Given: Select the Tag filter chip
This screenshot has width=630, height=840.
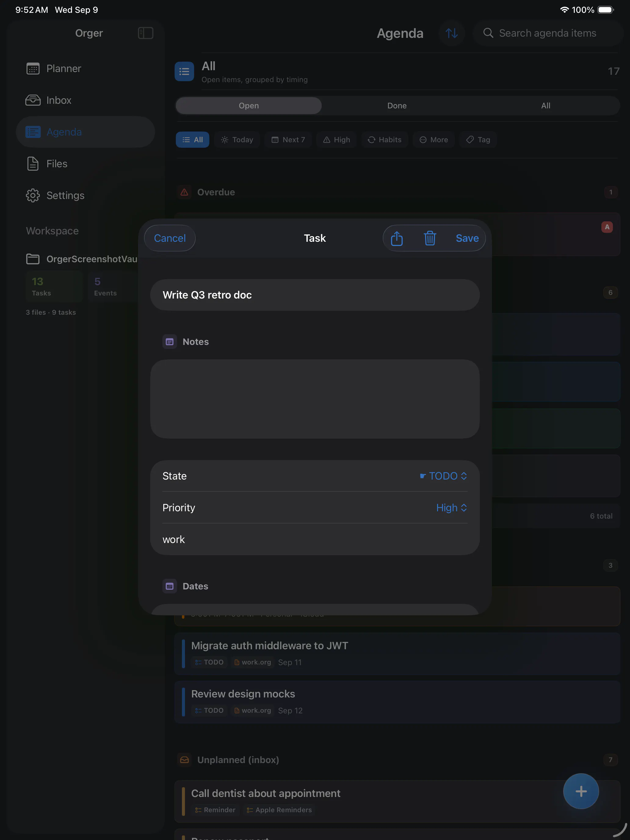Looking at the screenshot, I should pos(478,140).
